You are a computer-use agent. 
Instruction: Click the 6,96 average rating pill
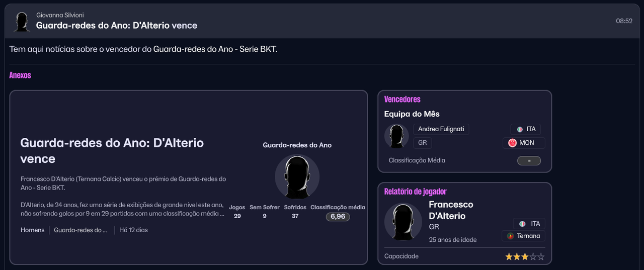(x=338, y=217)
